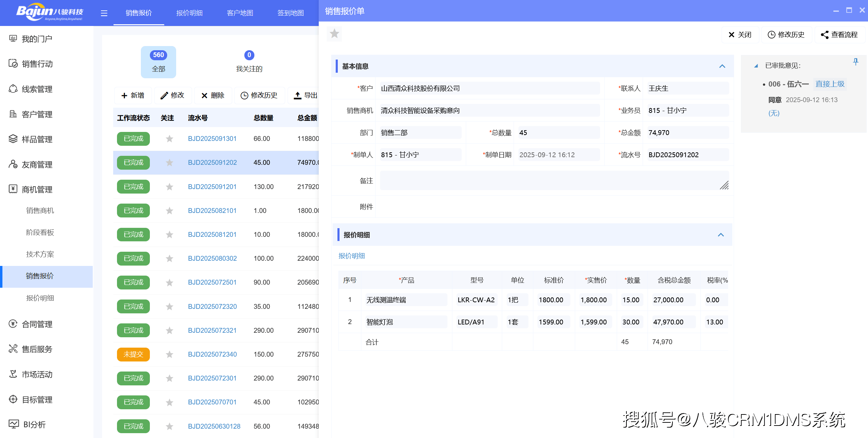This screenshot has width=868, height=438.
Task: Collapse the 已审批意见 triangle
Action: pyautogui.click(x=756, y=66)
